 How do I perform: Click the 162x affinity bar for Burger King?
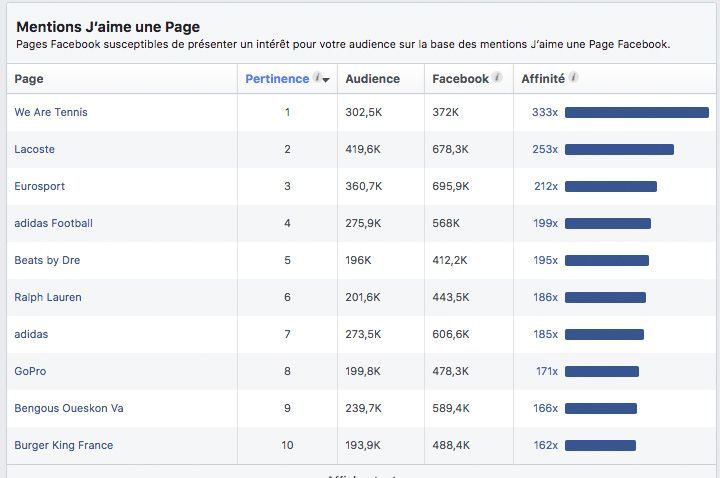coord(600,445)
